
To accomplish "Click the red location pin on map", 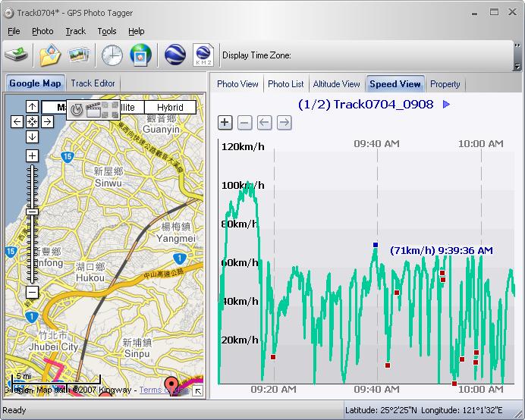I will 171,384.
